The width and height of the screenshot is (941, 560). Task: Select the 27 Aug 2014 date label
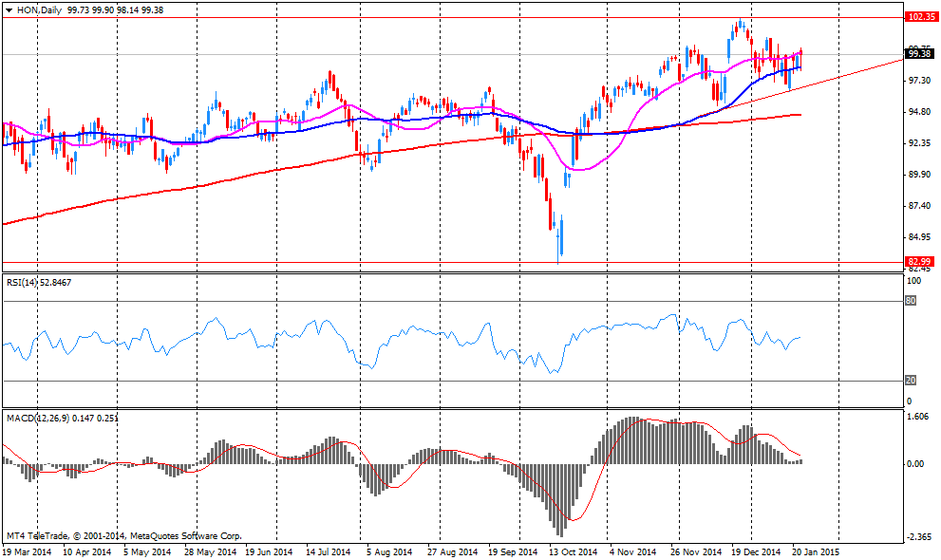[x=453, y=551]
